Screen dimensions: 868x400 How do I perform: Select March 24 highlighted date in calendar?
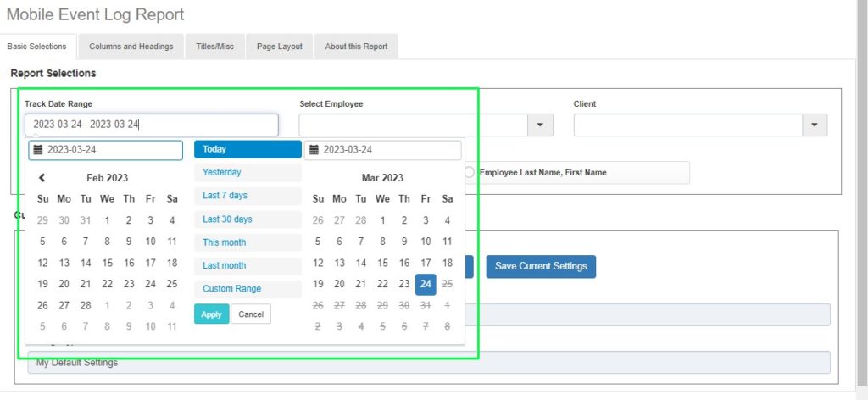[426, 285]
